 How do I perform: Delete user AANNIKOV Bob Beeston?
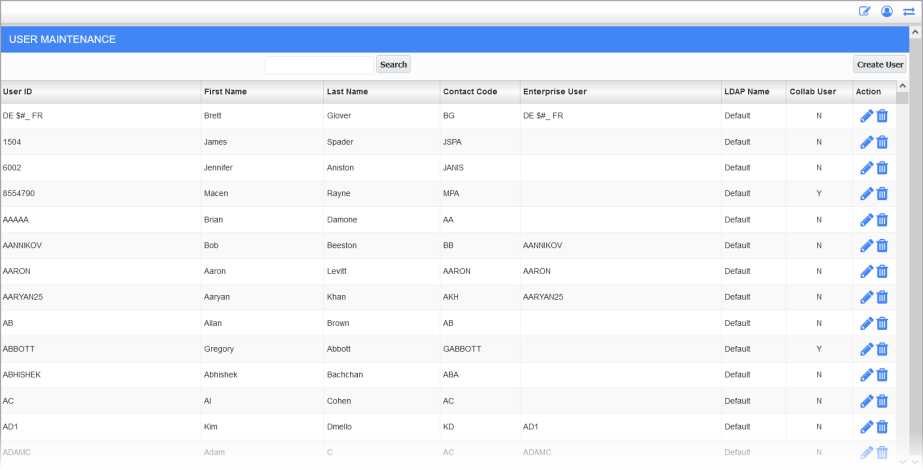tap(882, 246)
